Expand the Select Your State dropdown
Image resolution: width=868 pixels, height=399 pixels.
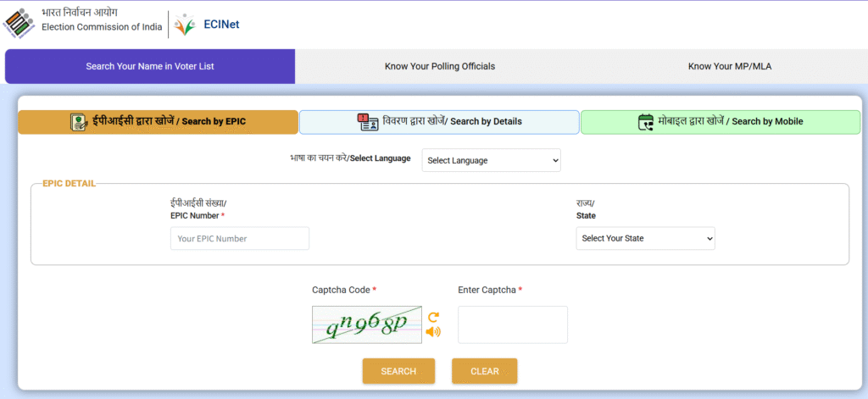point(645,238)
